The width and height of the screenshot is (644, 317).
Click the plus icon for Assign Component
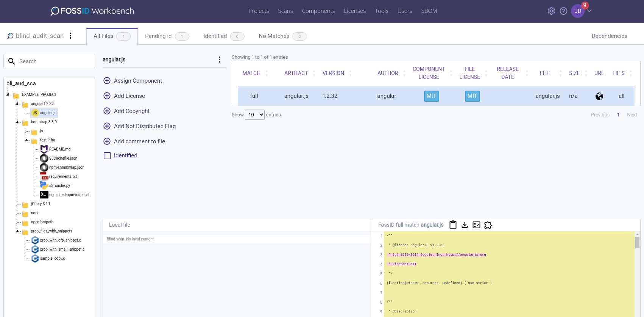[x=107, y=81]
